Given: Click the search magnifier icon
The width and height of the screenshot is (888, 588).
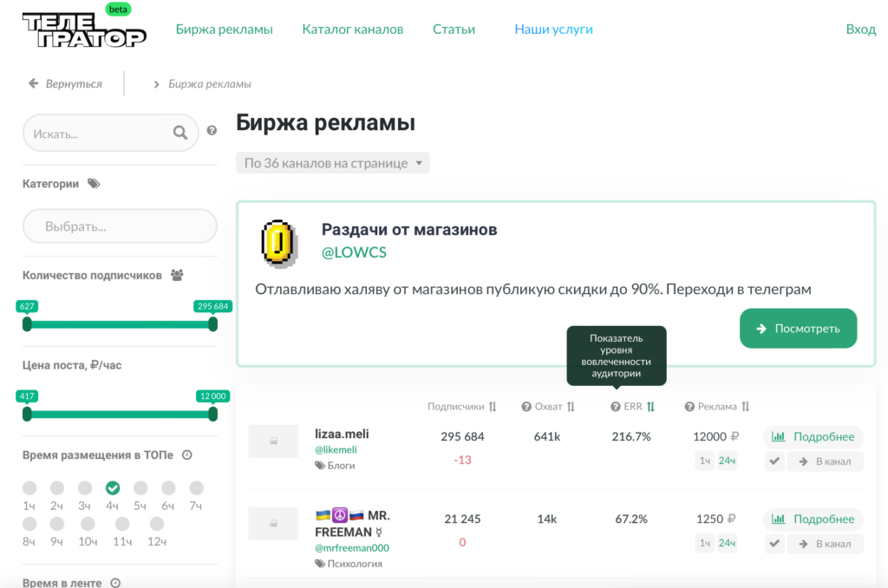Looking at the screenshot, I should (x=180, y=133).
